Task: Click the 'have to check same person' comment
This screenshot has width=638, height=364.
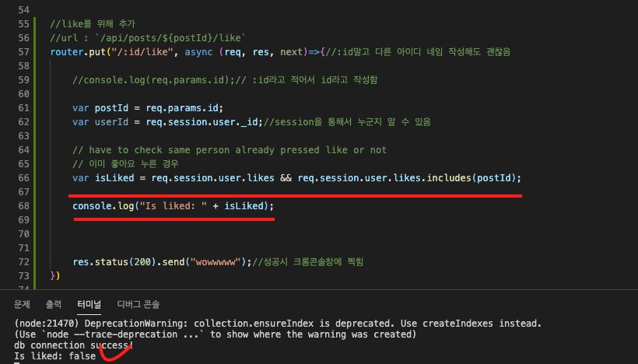Action: tap(230, 150)
